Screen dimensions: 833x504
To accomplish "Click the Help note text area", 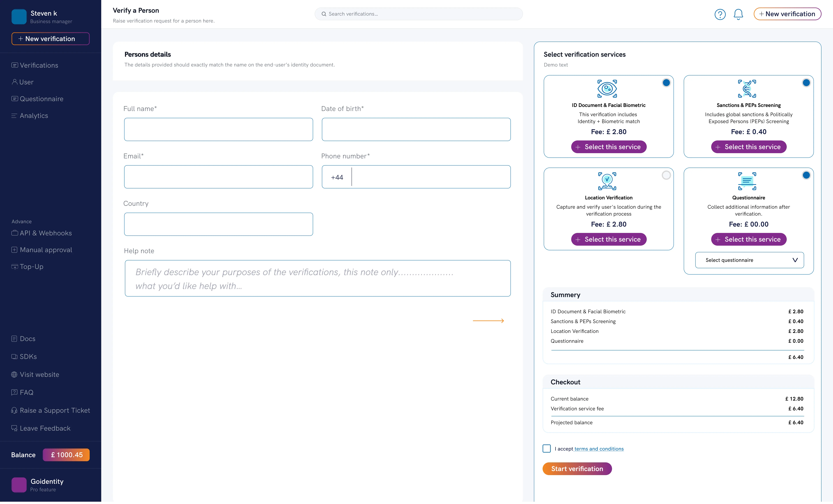I will click(x=318, y=278).
